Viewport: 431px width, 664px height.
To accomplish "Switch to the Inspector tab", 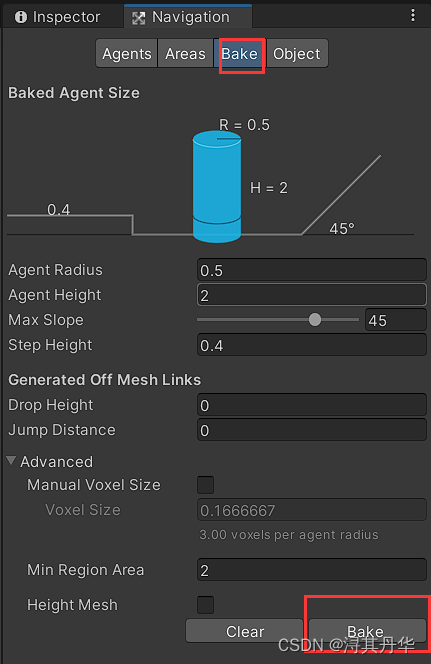I will [x=58, y=17].
